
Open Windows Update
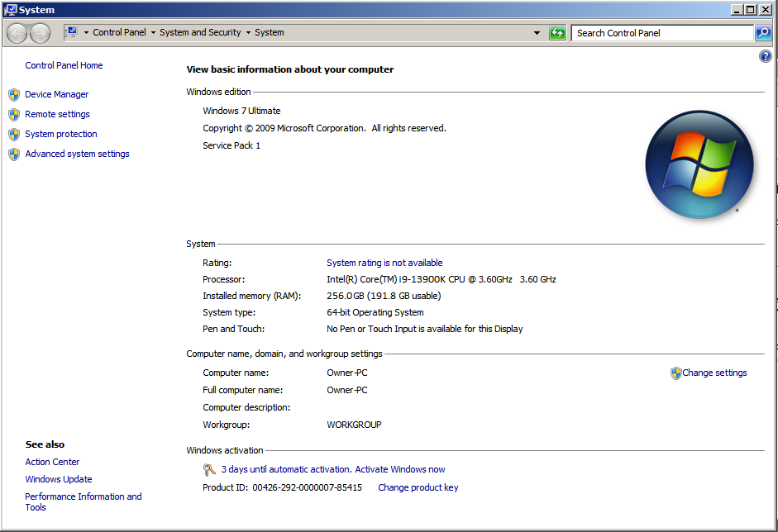(59, 479)
